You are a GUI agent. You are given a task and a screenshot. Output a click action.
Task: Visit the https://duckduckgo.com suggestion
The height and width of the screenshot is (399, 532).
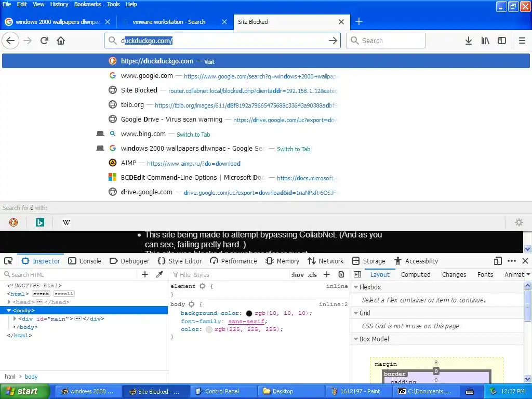[x=266, y=61]
